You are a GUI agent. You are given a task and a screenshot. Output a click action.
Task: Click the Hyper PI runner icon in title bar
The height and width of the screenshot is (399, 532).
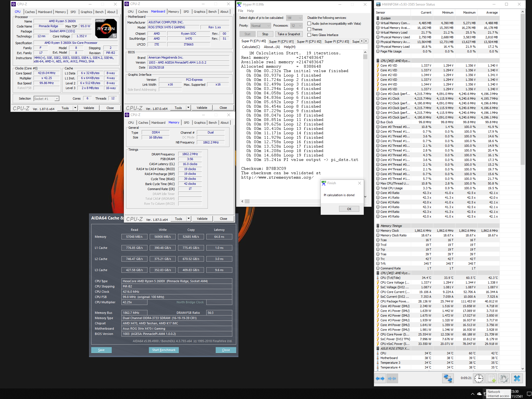(239, 4)
